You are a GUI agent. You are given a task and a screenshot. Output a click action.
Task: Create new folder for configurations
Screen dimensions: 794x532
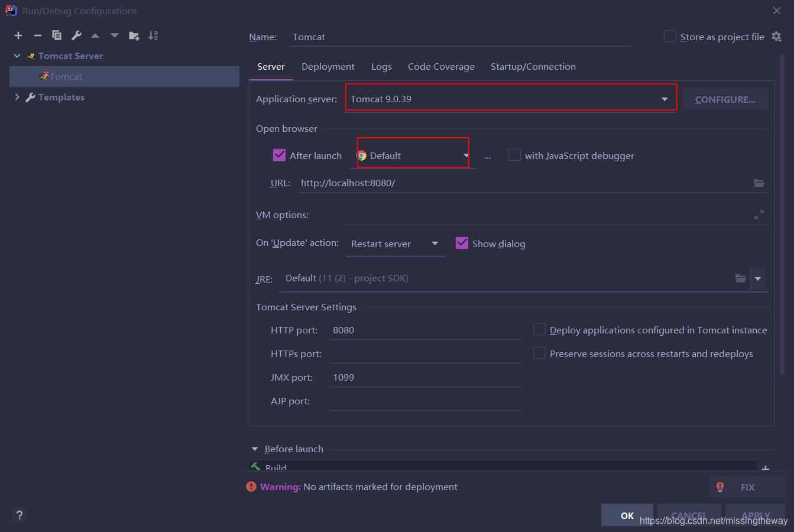tap(134, 35)
